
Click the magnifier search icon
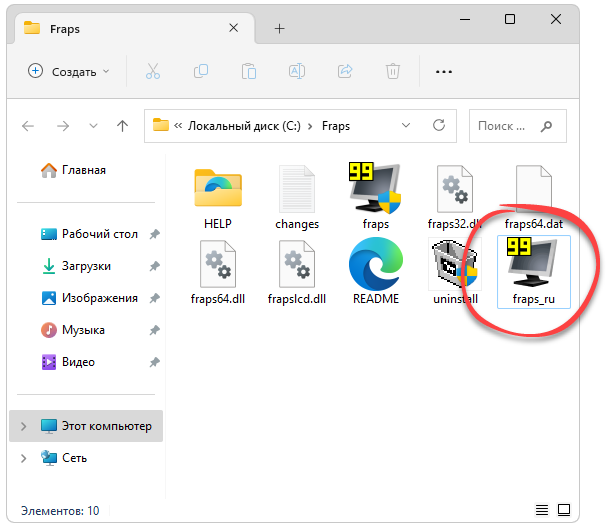pos(546,126)
